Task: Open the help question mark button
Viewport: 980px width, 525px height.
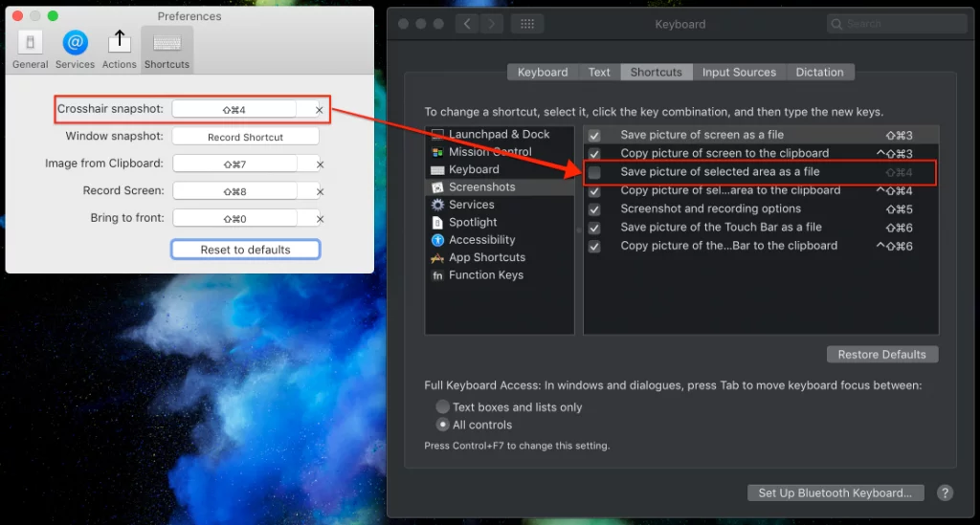Action: tap(945, 492)
